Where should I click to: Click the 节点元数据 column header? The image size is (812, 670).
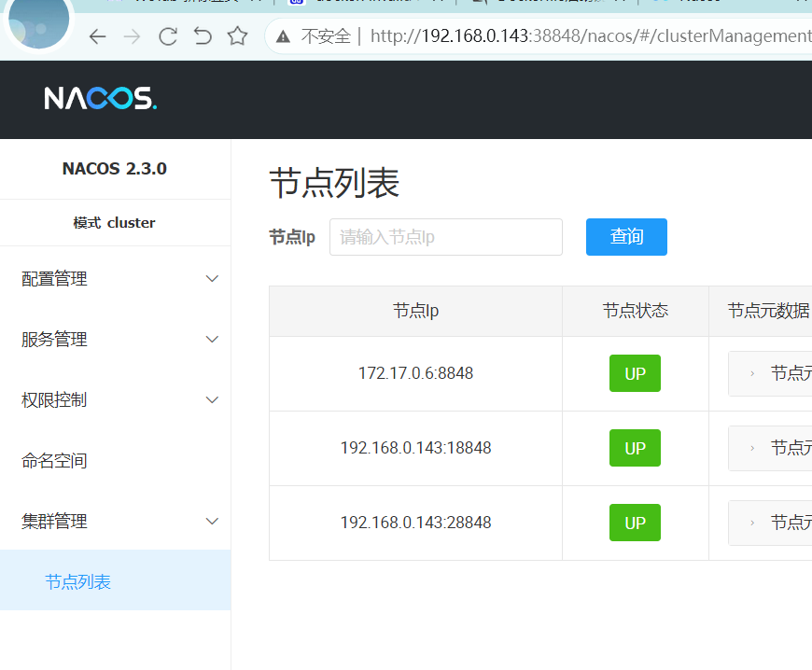[761, 311]
